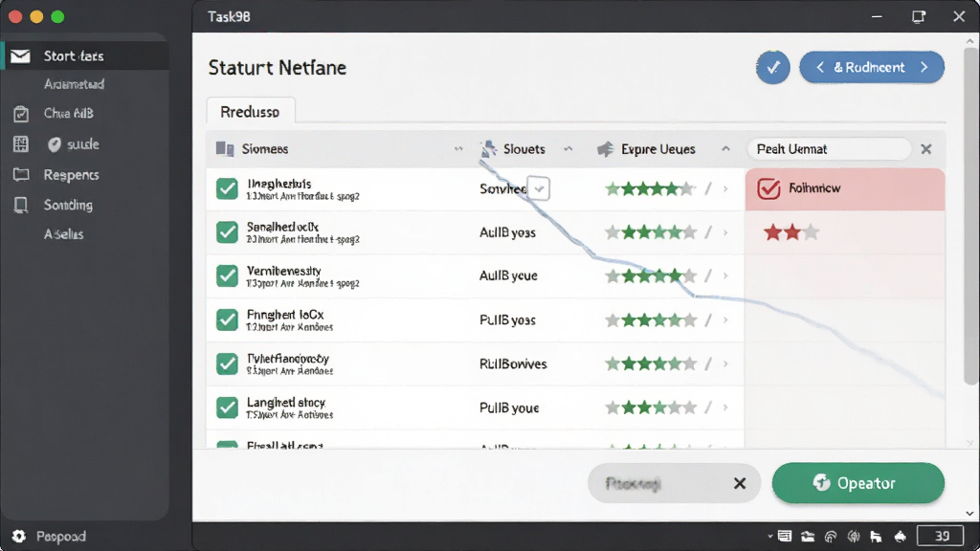Click the green Opeator button

point(858,483)
